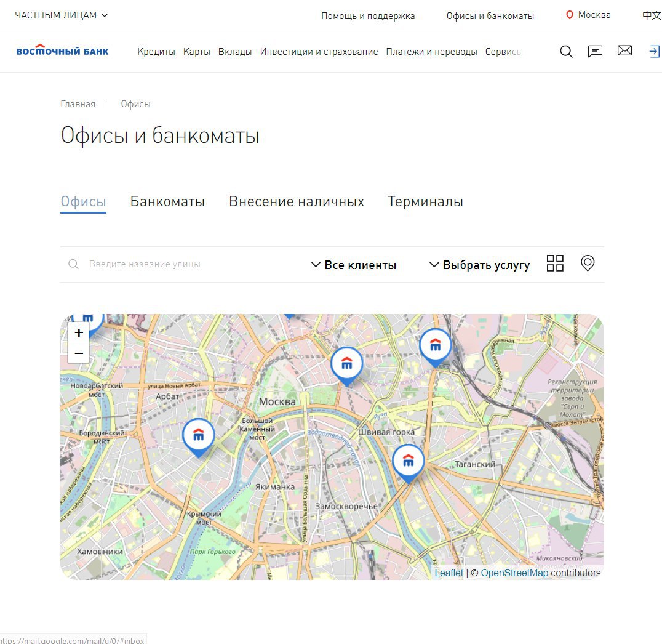This screenshot has height=644, width=662.
Task: Switch site language to Chinese
Action: tap(652, 15)
